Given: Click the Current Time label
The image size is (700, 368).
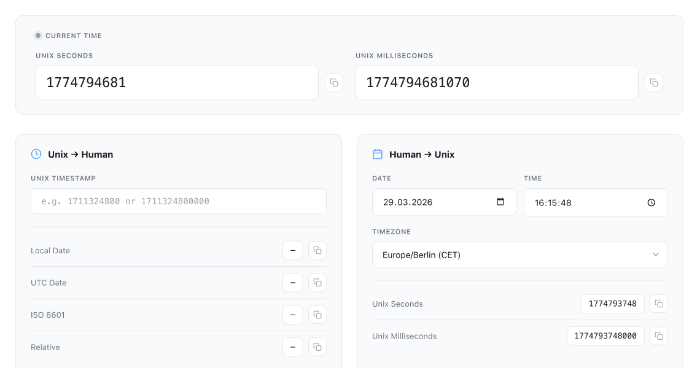Looking at the screenshot, I should (74, 36).
